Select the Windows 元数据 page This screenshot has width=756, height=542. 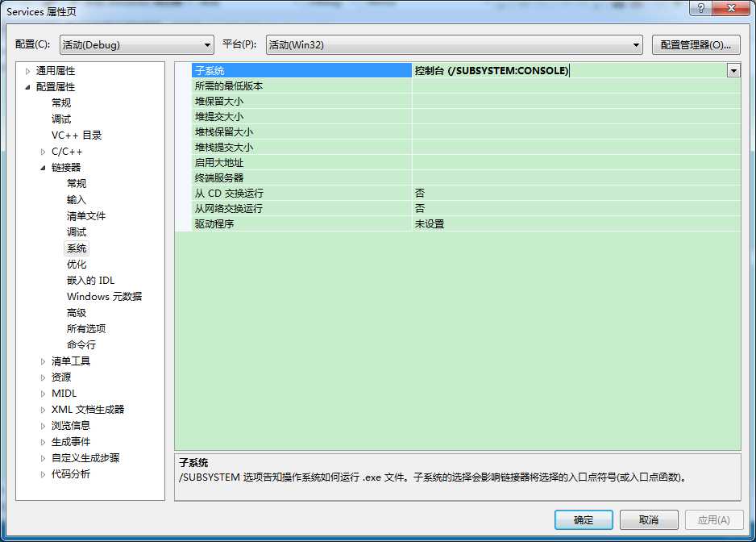point(105,296)
